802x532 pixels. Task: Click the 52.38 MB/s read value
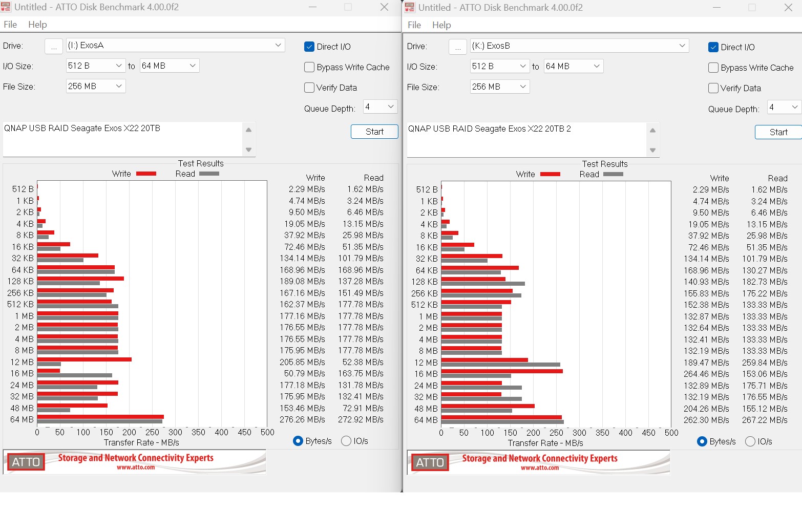point(363,362)
